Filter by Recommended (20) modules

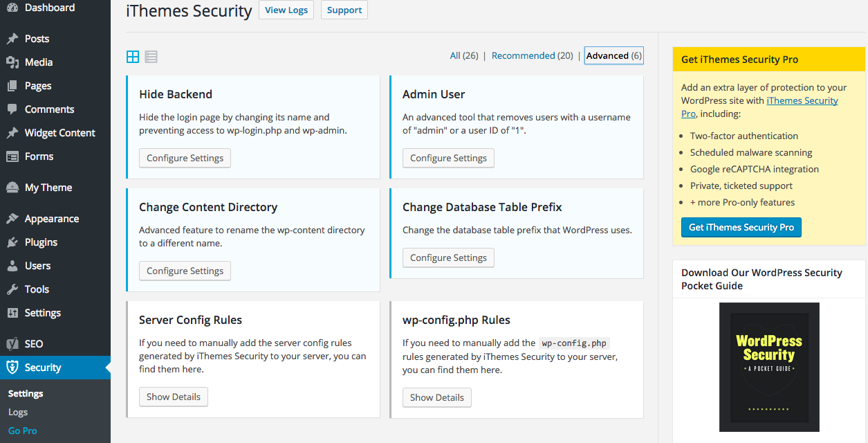[x=532, y=55]
